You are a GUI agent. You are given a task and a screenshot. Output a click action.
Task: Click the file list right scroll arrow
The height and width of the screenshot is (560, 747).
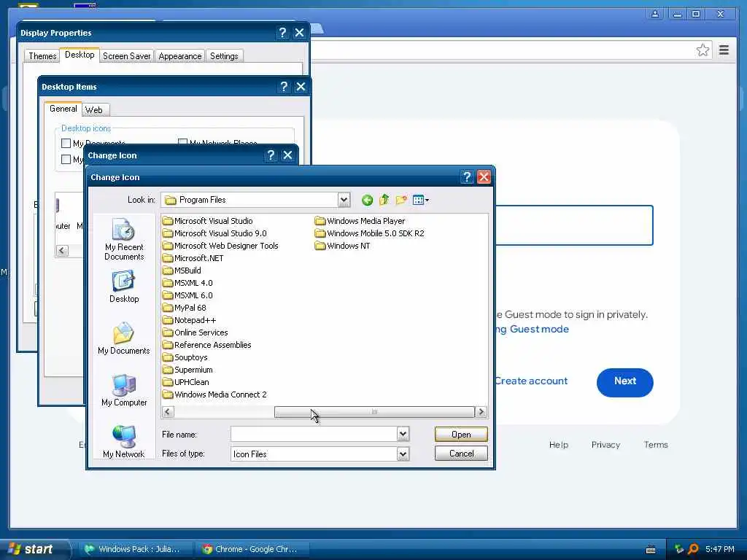pos(481,412)
